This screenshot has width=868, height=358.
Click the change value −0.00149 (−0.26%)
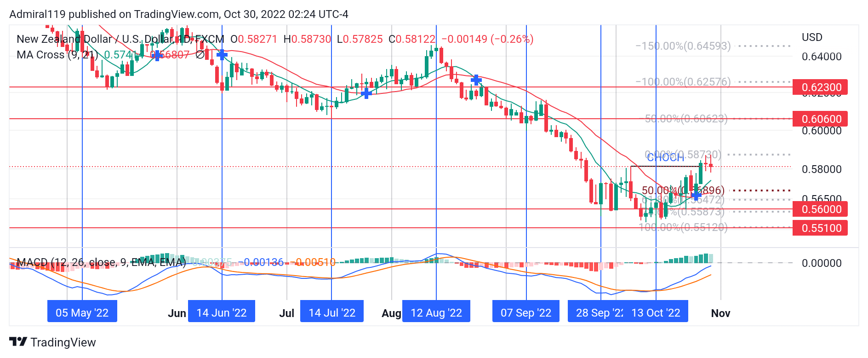(487, 39)
